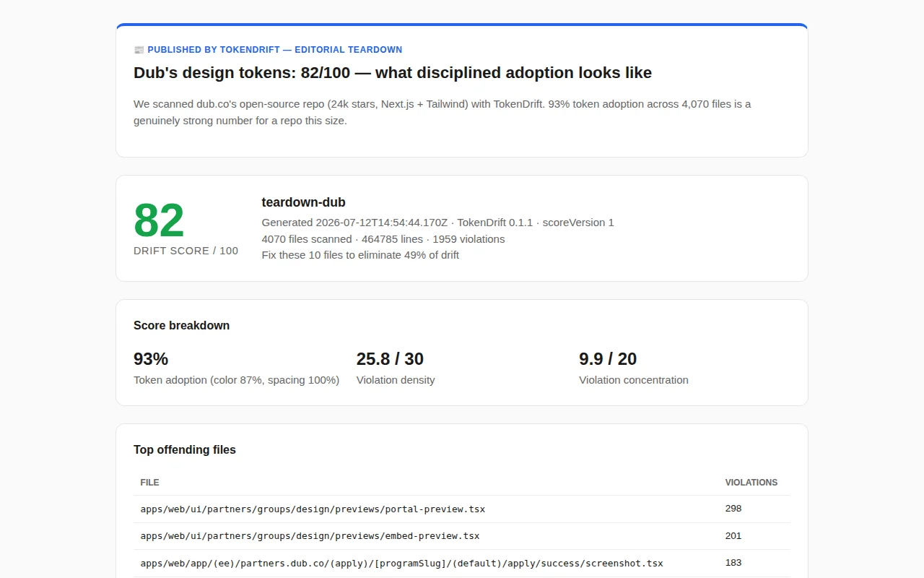
Task: Click the 93% token adoption value
Action: (x=151, y=359)
